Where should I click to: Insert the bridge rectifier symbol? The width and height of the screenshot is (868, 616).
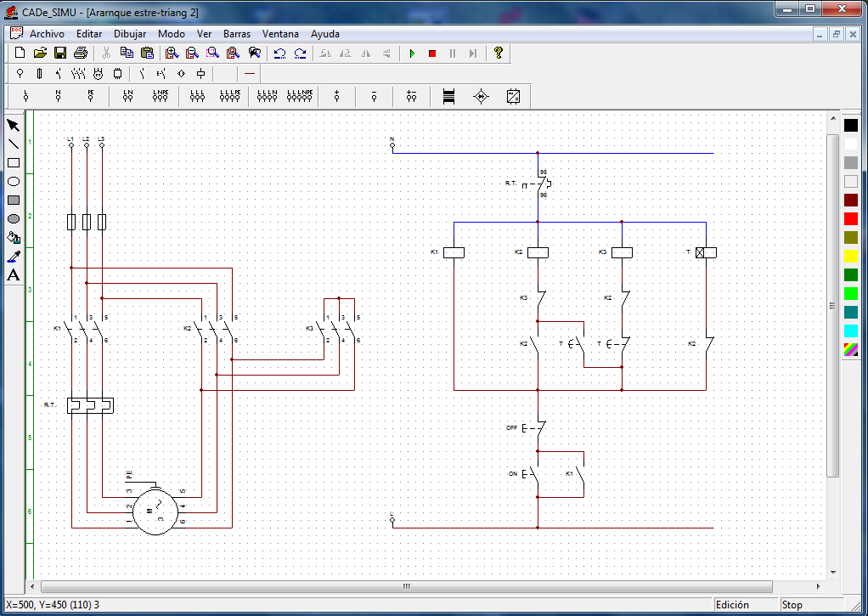click(481, 97)
